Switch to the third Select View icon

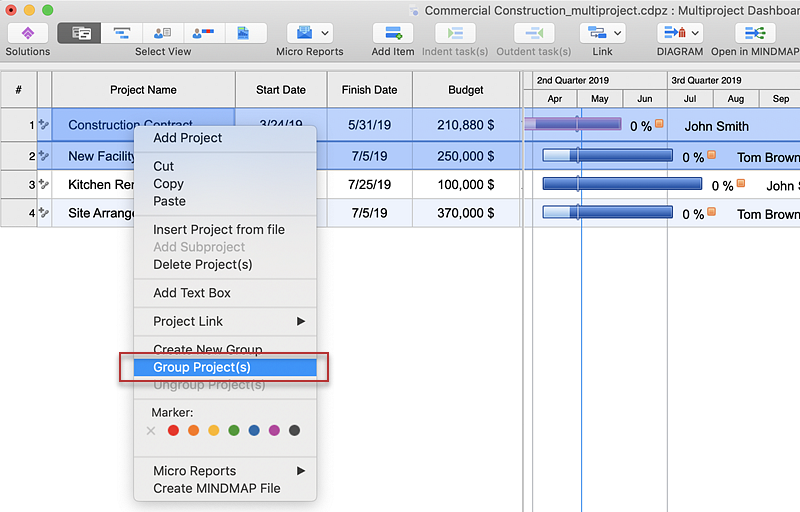pos(162,33)
